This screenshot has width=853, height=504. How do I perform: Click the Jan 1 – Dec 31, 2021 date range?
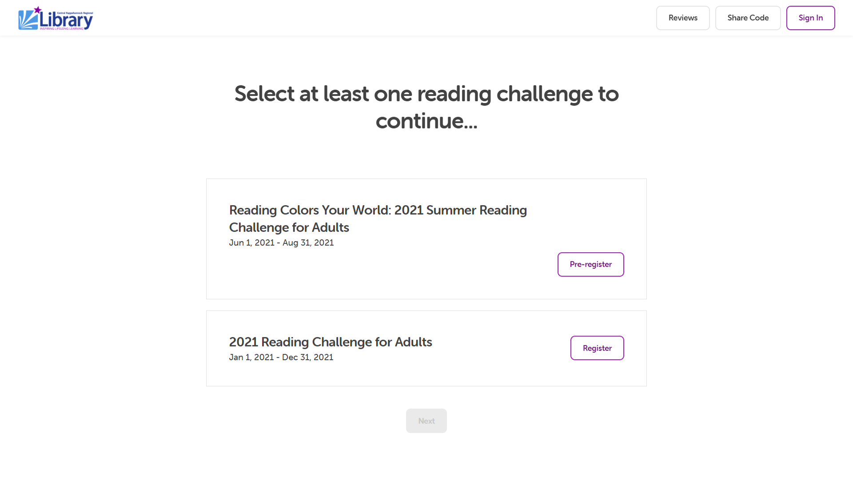(281, 357)
